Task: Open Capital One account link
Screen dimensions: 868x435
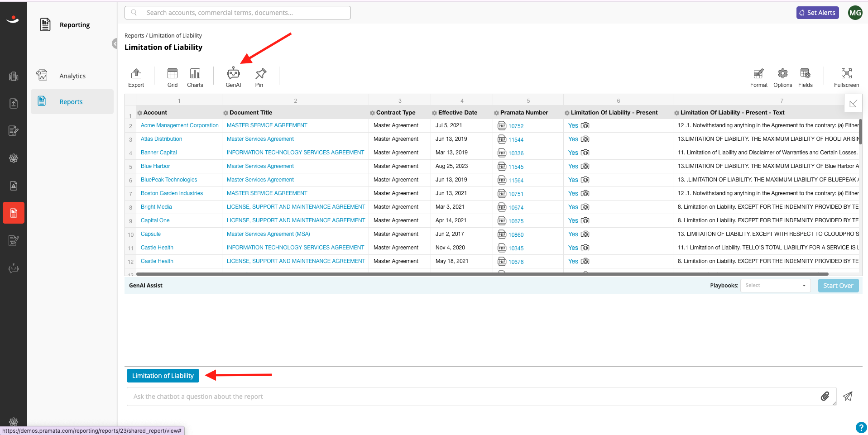Action: click(155, 220)
